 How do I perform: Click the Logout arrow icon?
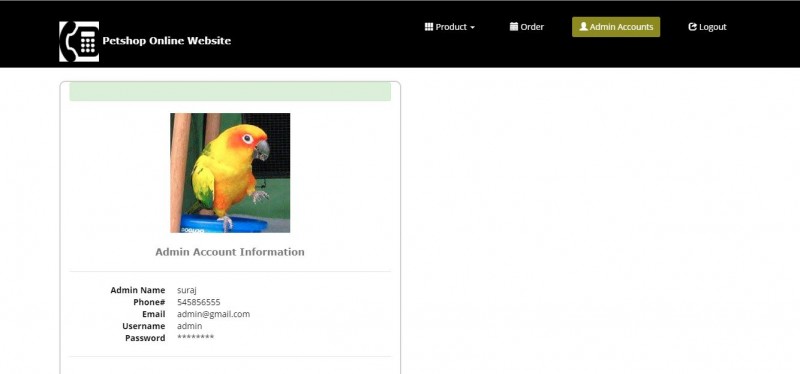click(x=692, y=27)
